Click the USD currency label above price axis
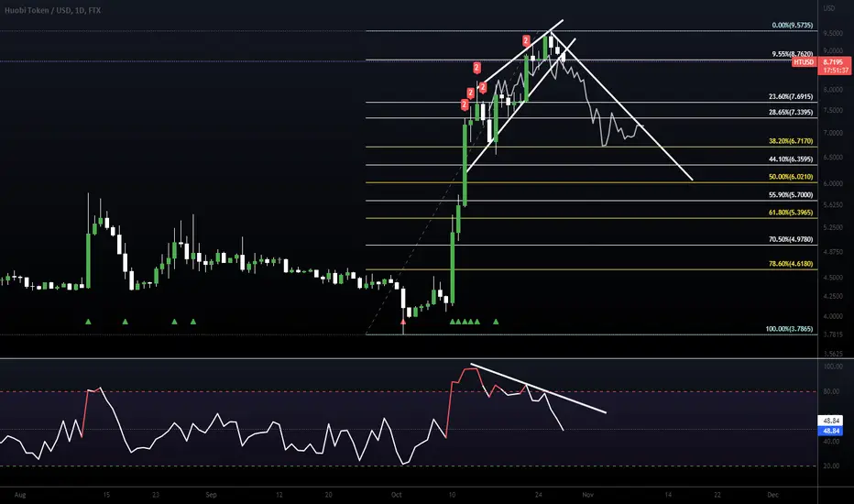Image resolution: width=854 pixels, height=504 pixels. pyautogui.click(x=829, y=8)
